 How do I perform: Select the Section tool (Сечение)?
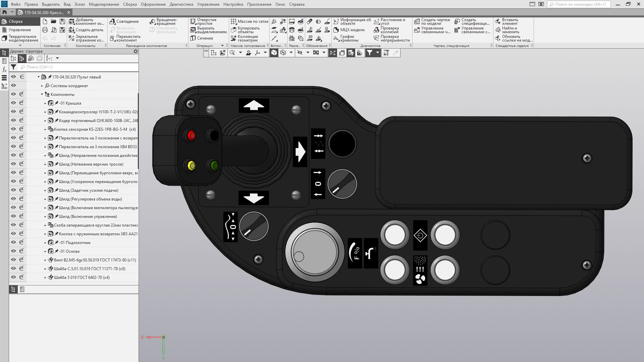point(193,38)
